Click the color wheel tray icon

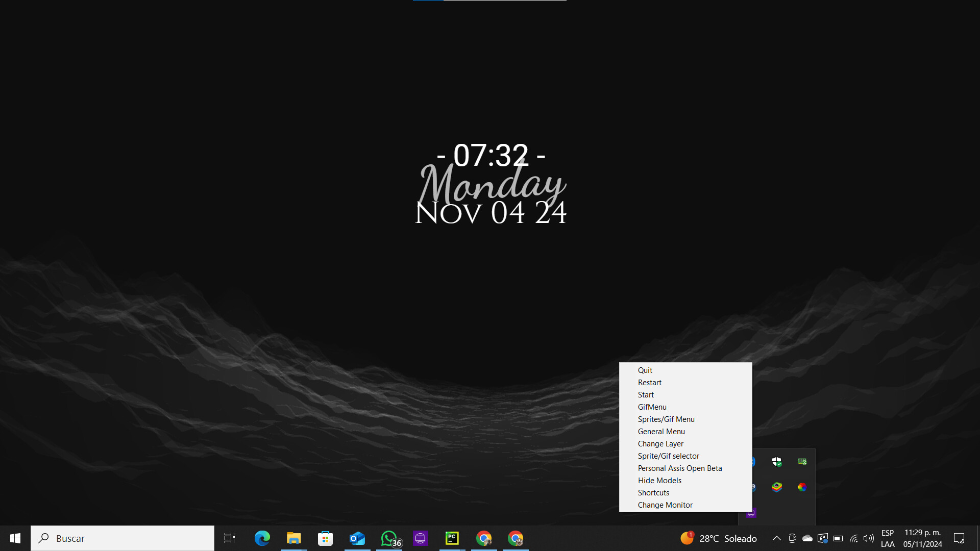pyautogui.click(x=802, y=487)
